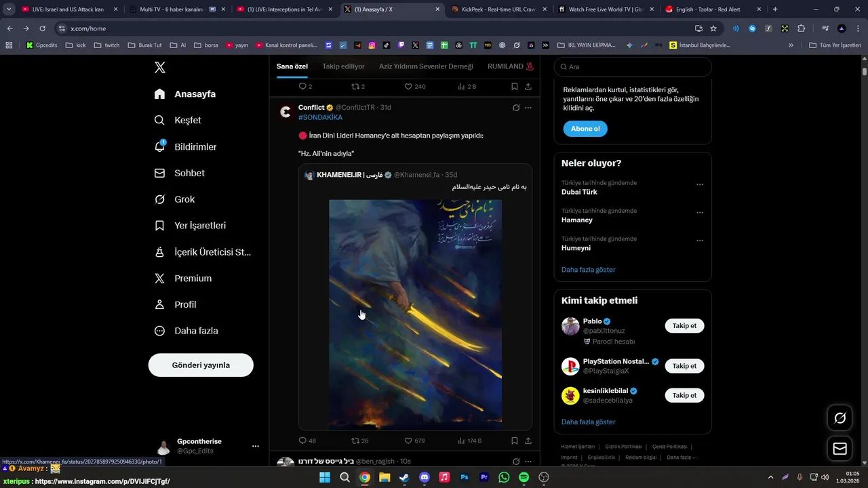Screen dimensions: 868x488
Task: Click Daha fazla göster under Neler oluyor
Action: pos(588,270)
